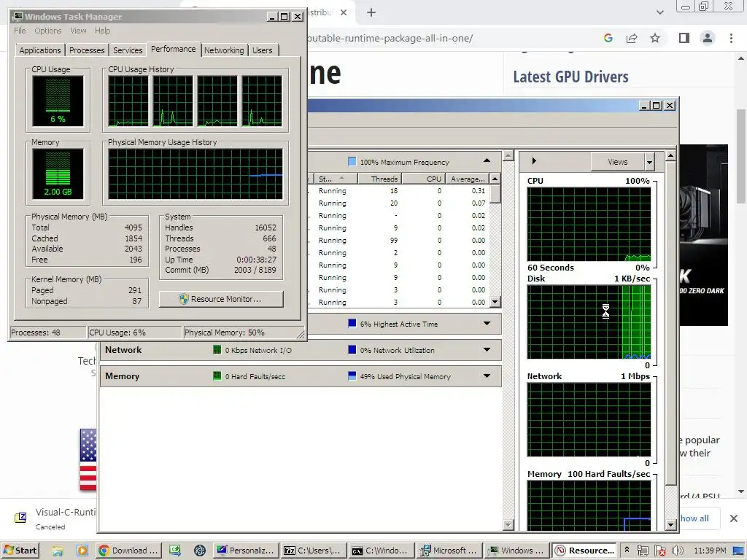
Task: Switch to command prompt taskbar window
Action: (380, 551)
